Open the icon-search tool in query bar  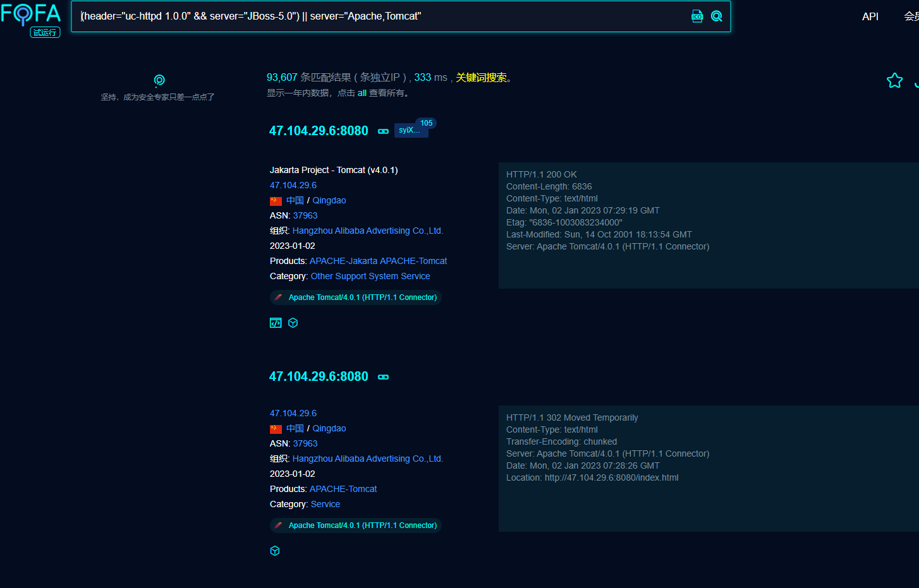697,16
